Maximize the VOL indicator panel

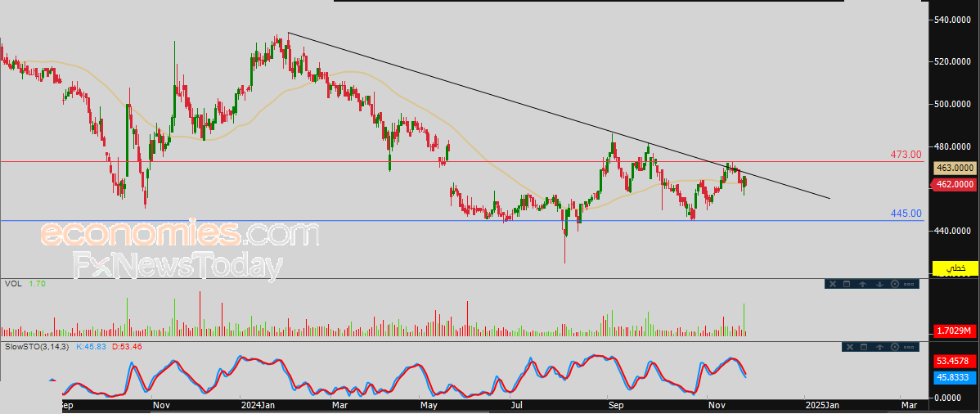click(x=847, y=284)
